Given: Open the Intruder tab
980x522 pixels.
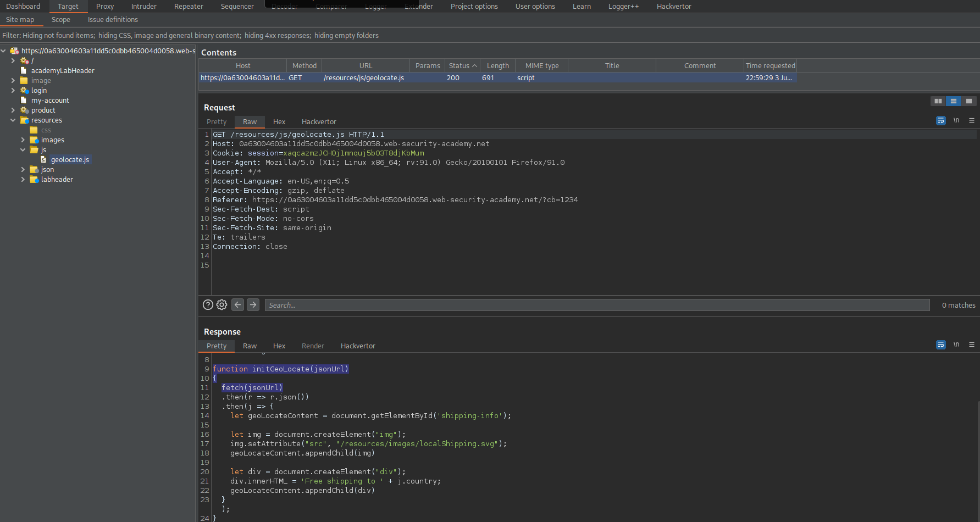Looking at the screenshot, I should pyautogui.click(x=144, y=6).
